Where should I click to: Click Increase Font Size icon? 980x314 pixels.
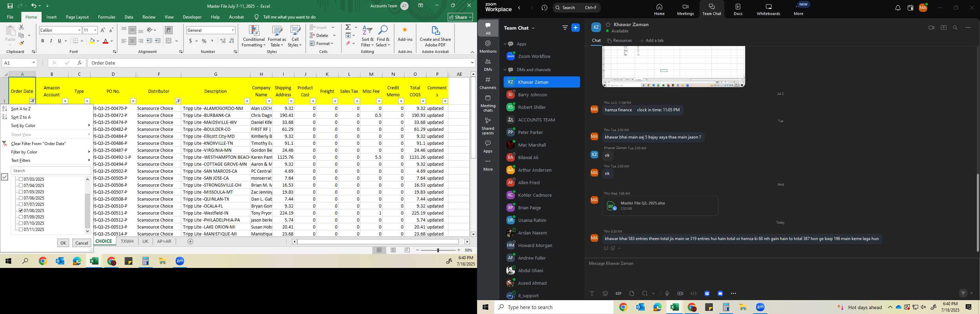point(103,30)
